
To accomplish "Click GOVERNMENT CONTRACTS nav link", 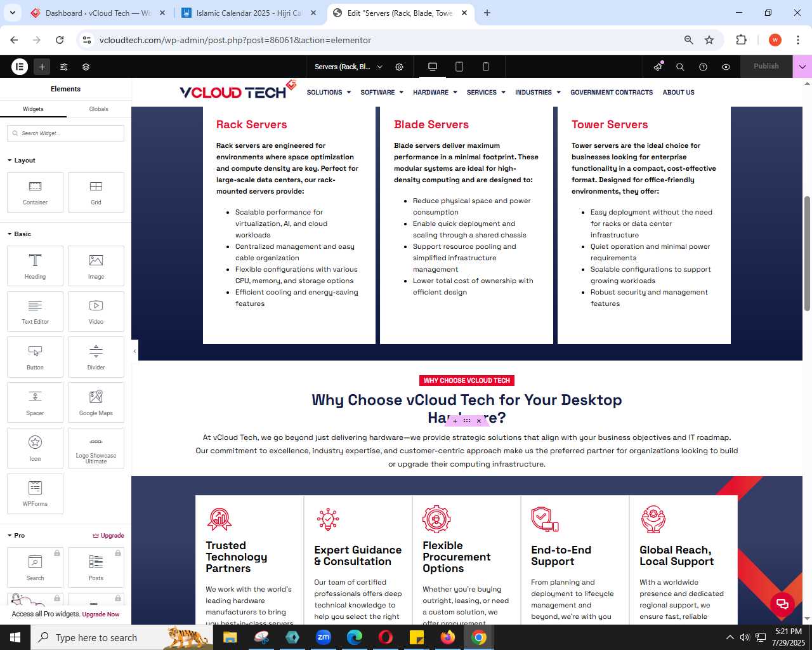I will tap(612, 93).
